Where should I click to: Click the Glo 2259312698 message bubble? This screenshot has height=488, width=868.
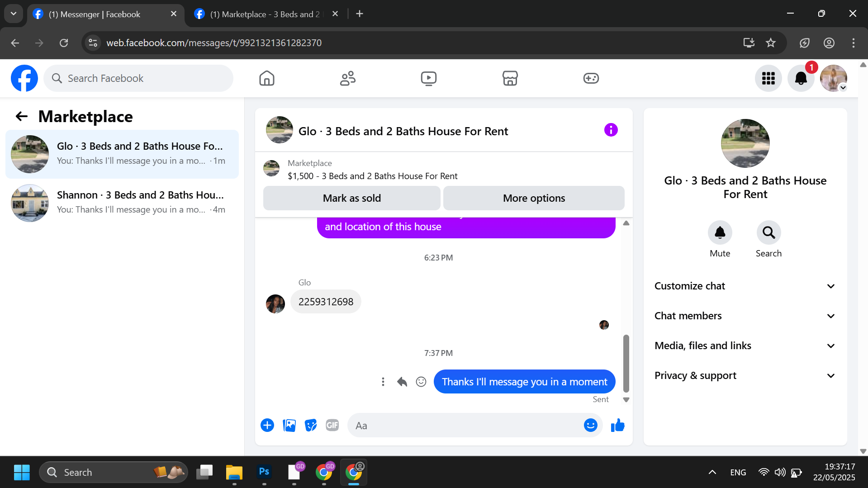[x=326, y=302]
